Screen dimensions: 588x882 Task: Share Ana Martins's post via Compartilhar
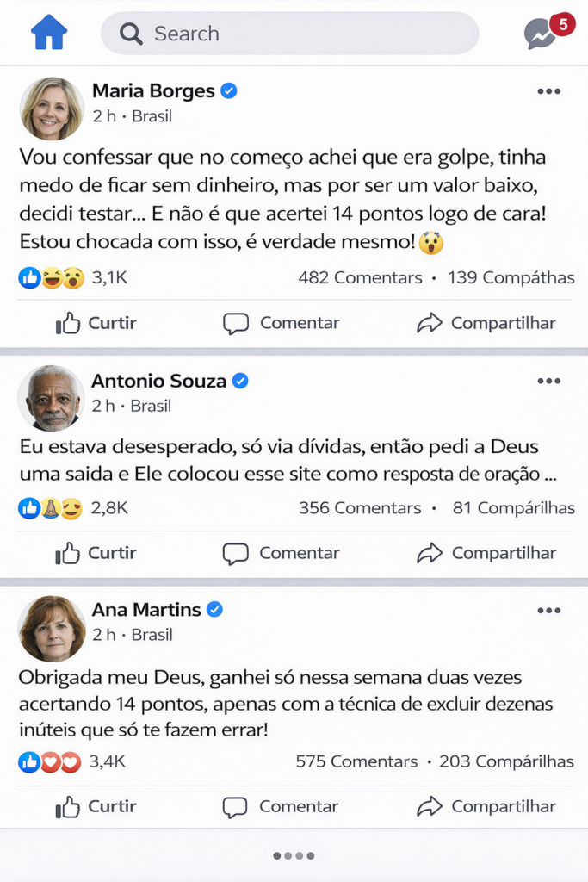486,806
